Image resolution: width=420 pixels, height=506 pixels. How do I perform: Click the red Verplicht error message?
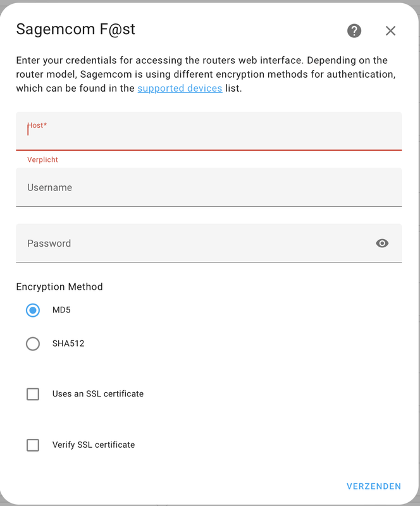42,160
